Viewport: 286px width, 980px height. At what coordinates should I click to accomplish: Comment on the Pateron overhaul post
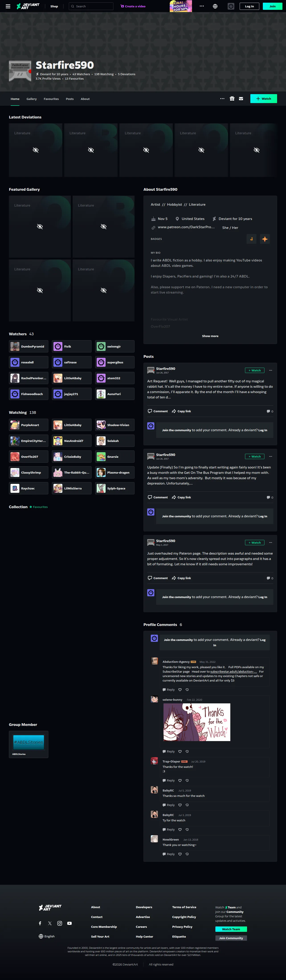coord(158,578)
